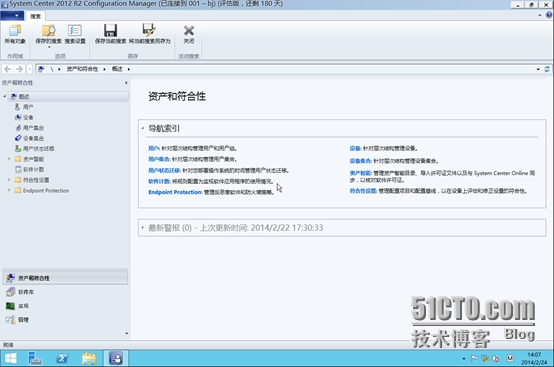The width and height of the screenshot is (554, 367).
Task: Follow the 用户状态迁移 link in navigation index
Action: click(x=165, y=171)
